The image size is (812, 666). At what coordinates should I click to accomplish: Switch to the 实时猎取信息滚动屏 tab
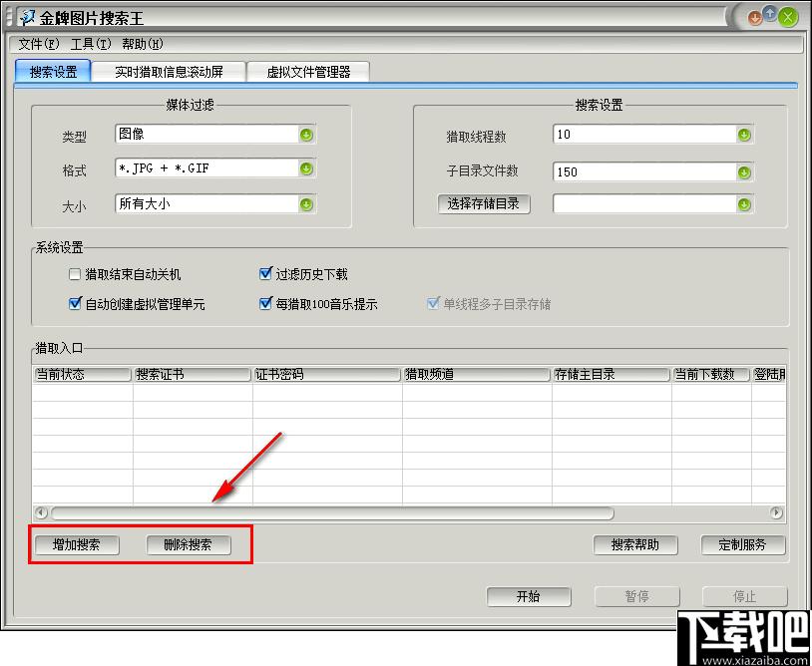(169, 72)
